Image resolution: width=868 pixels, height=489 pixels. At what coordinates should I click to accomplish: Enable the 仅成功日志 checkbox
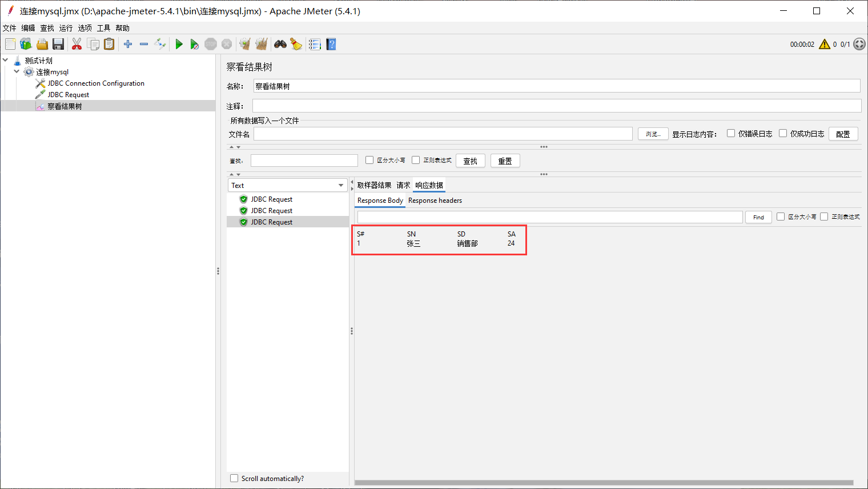click(x=783, y=133)
